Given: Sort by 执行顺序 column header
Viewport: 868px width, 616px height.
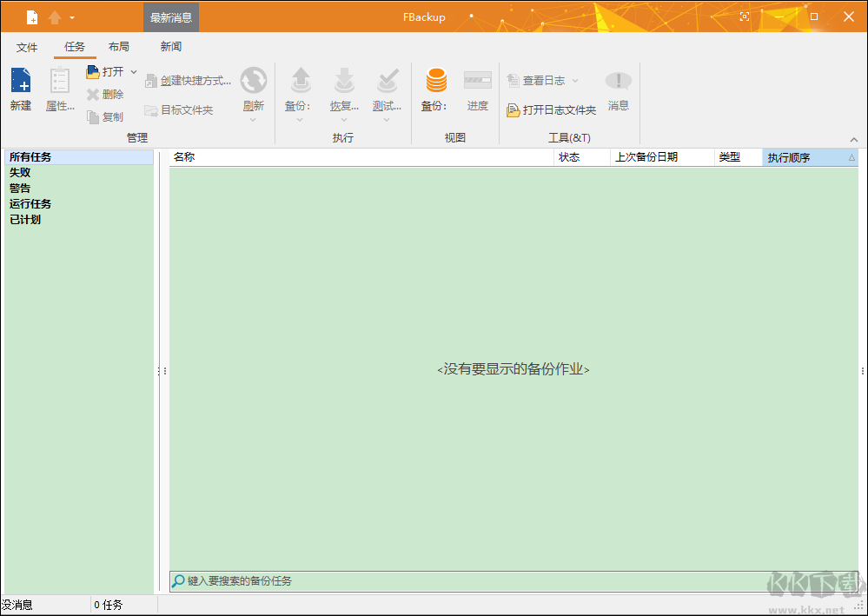Looking at the screenshot, I should [x=811, y=157].
